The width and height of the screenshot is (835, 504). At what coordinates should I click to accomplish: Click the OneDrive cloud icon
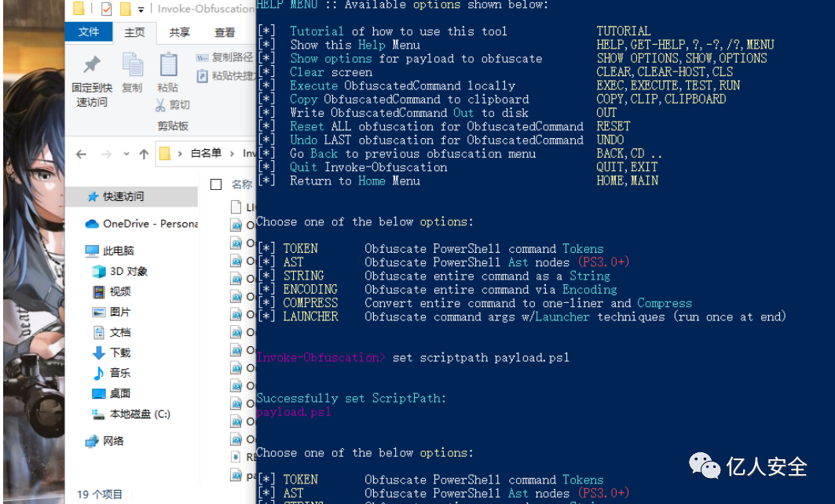tap(92, 224)
